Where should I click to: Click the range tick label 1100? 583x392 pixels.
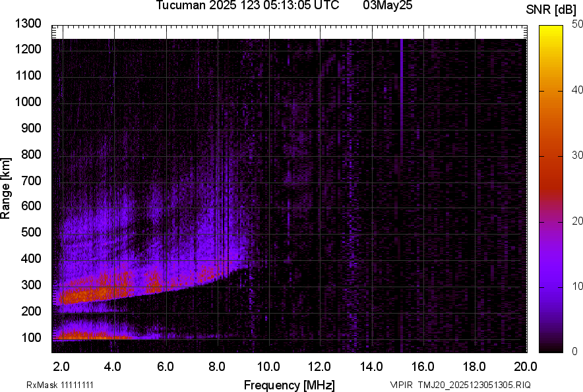coord(28,75)
